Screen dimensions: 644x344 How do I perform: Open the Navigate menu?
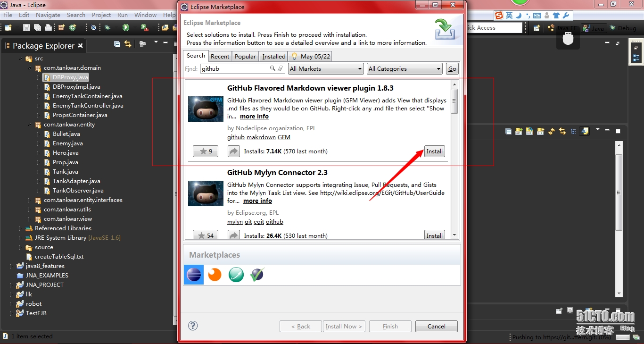(x=48, y=15)
